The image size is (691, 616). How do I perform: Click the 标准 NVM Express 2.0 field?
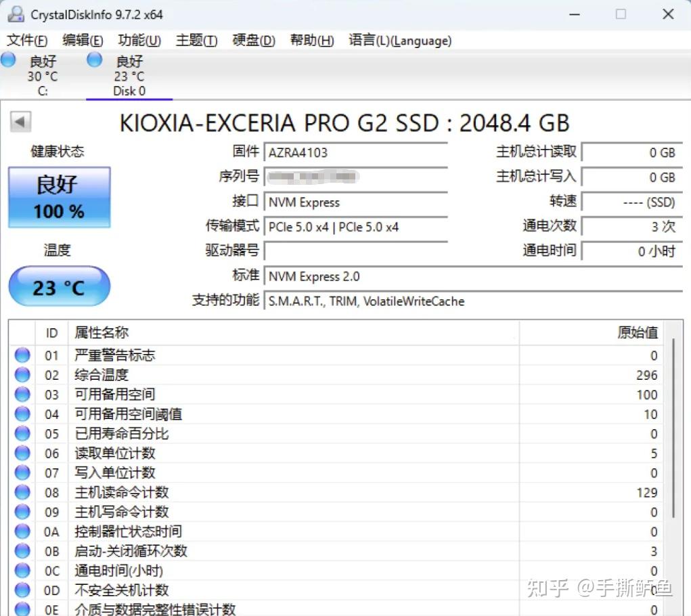pyautogui.click(x=473, y=276)
